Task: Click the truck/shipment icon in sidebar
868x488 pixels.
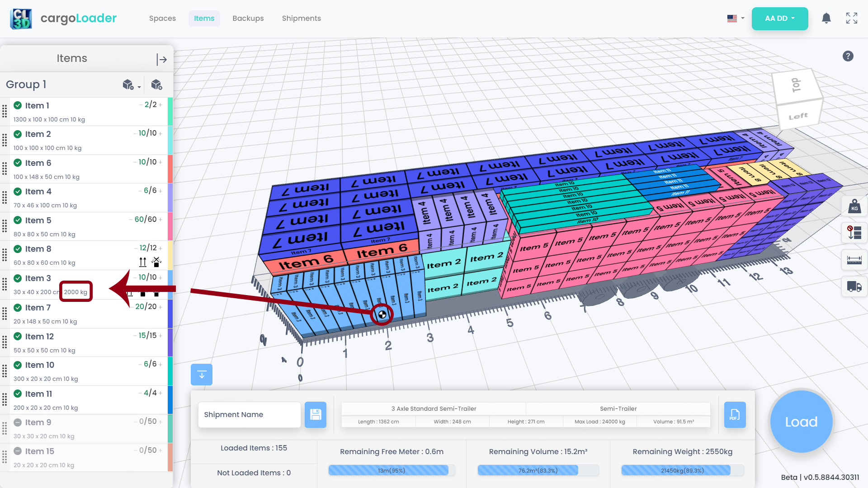Action: click(854, 287)
